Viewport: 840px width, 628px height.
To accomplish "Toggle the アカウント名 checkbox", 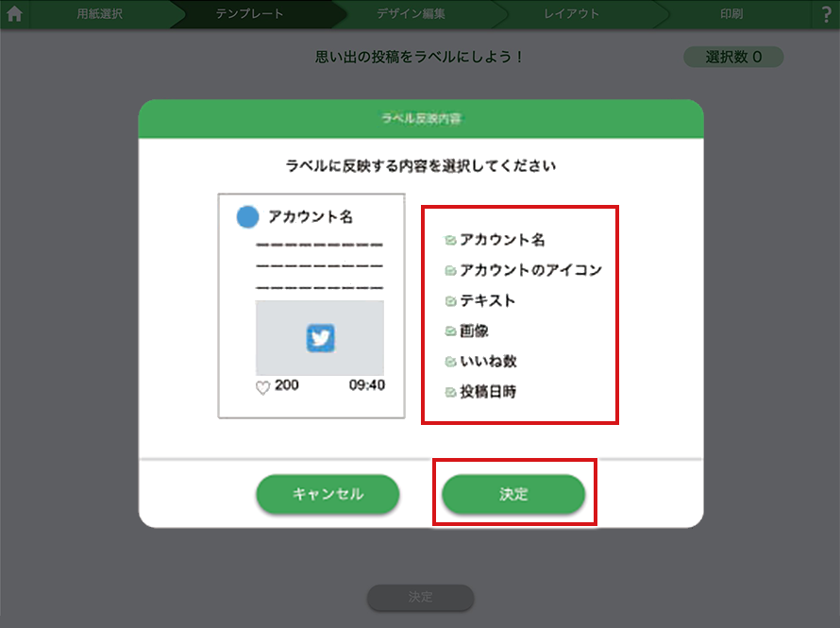I will (450, 240).
